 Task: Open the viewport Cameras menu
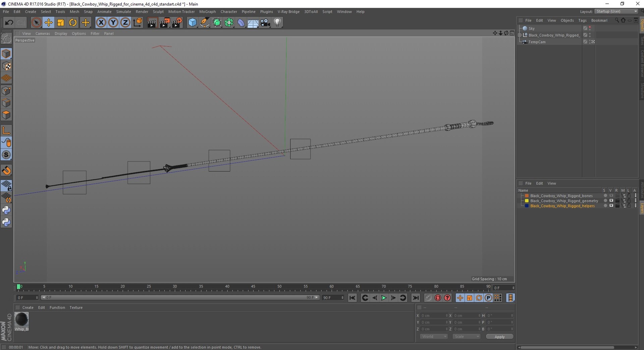pyautogui.click(x=43, y=34)
